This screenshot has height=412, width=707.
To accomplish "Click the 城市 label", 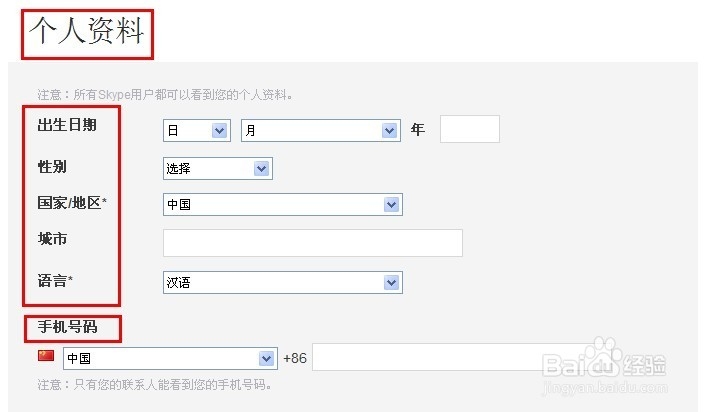I will 53,240.
